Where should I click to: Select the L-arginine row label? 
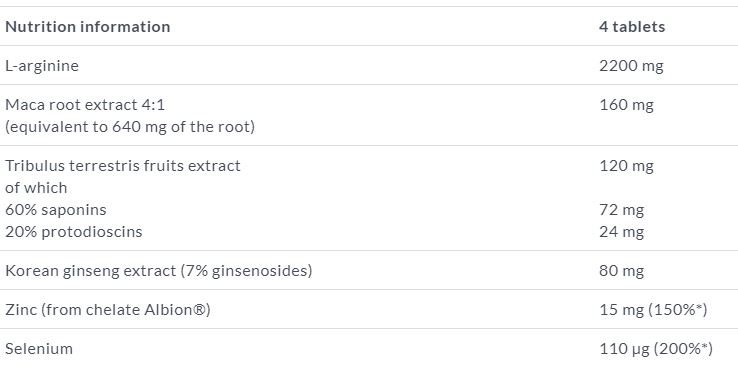coord(42,66)
